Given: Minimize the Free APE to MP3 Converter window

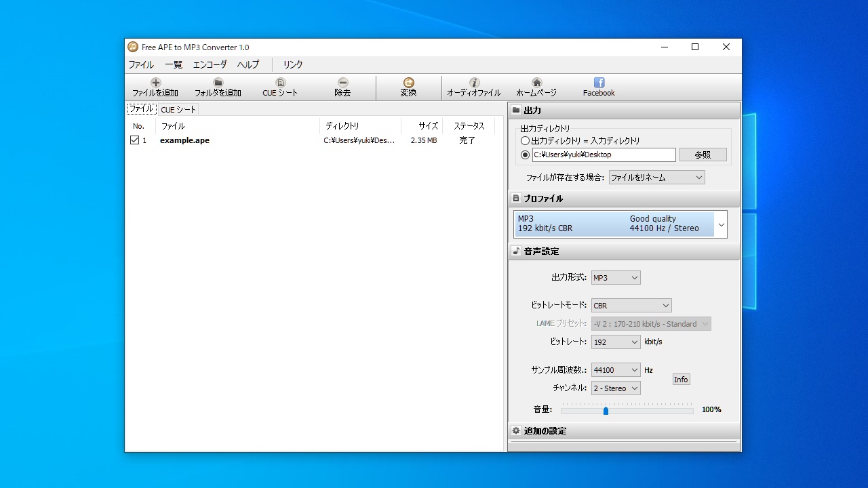Looking at the screenshot, I should pos(664,47).
